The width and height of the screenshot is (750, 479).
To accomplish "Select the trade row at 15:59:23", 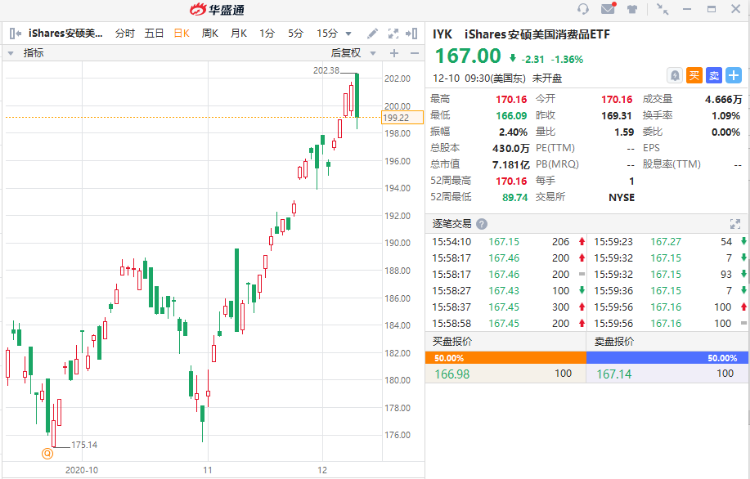I will 668,242.
